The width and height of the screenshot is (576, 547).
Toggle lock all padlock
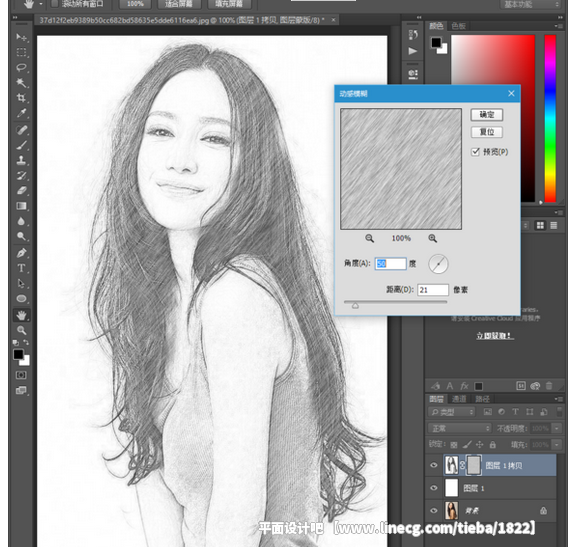pos(493,445)
